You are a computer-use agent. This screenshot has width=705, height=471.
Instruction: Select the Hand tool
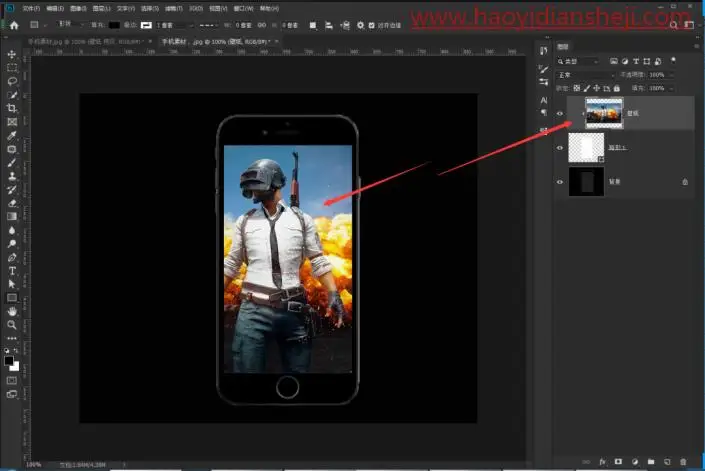point(12,311)
